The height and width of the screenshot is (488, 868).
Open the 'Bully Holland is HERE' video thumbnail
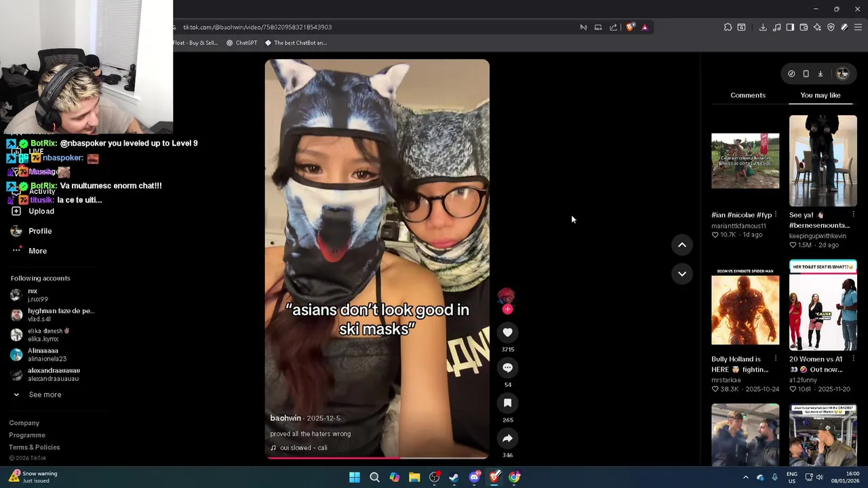click(x=745, y=306)
